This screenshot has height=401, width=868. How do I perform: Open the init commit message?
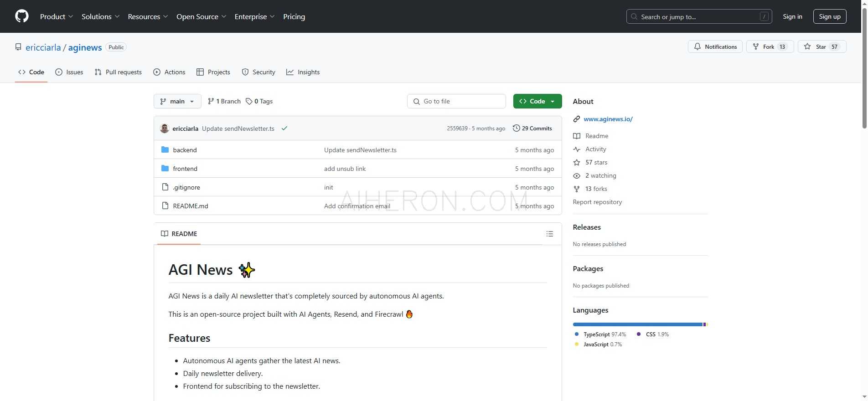[x=329, y=187]
